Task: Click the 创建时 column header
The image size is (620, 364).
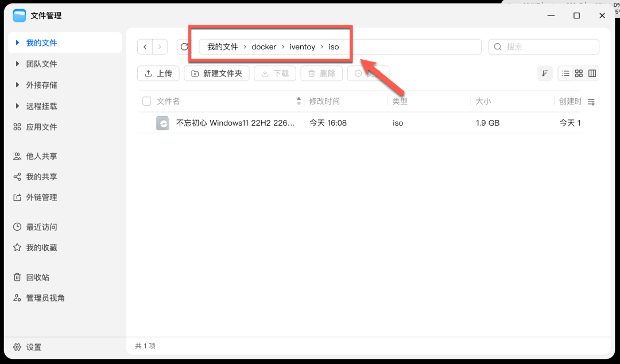Action: 570,101
